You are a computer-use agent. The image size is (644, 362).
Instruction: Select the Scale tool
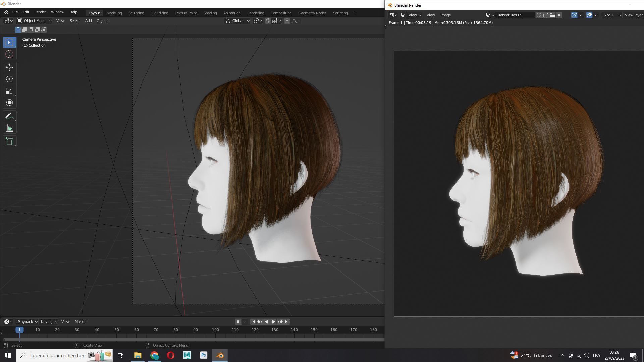coord(9,91)
